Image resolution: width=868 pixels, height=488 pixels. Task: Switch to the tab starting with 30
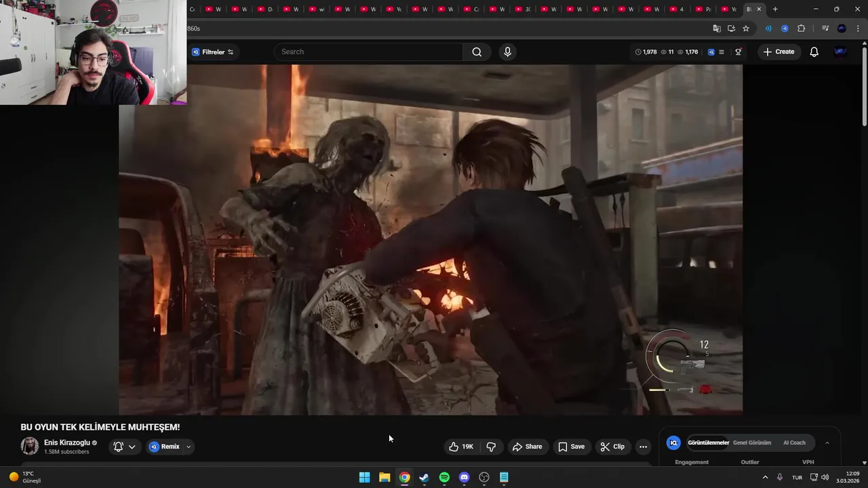click(x=523, y=9)
